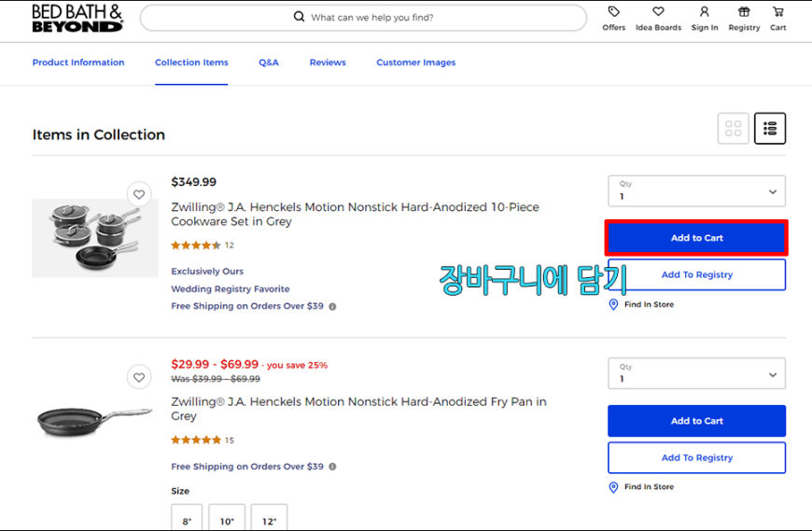
Task: Open Qty dropdown for the Fry Pan
Action: [696, 373]
